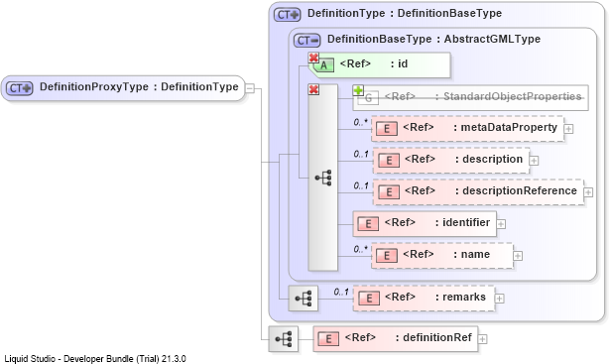Click the green plus on StandardObjectProperties group
Viewport: 609px width, 364px height.
(358, 90)
